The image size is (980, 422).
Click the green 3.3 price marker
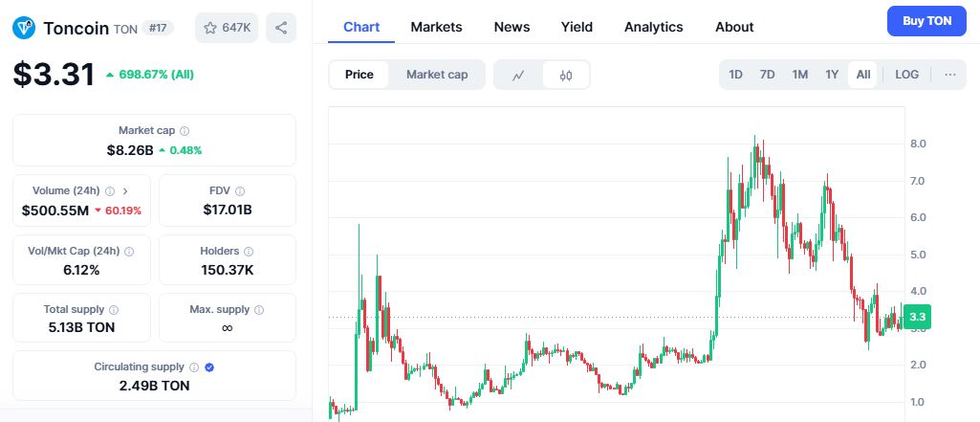tap(918, 317)
